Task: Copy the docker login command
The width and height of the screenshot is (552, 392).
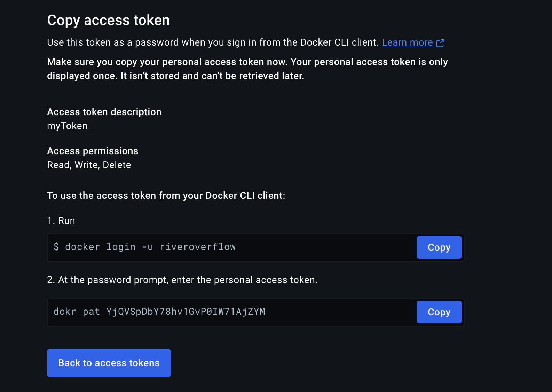Action: 439,248
